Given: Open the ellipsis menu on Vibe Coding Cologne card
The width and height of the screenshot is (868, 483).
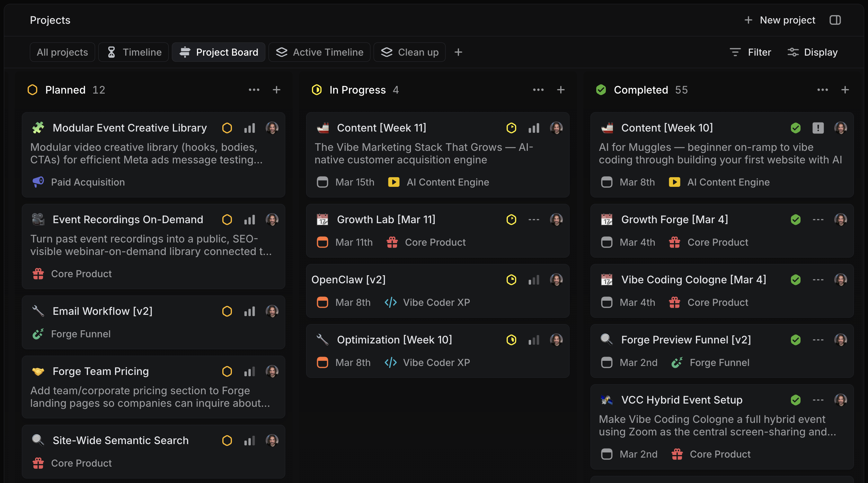Looking at the screenshot, I should 818,280.
